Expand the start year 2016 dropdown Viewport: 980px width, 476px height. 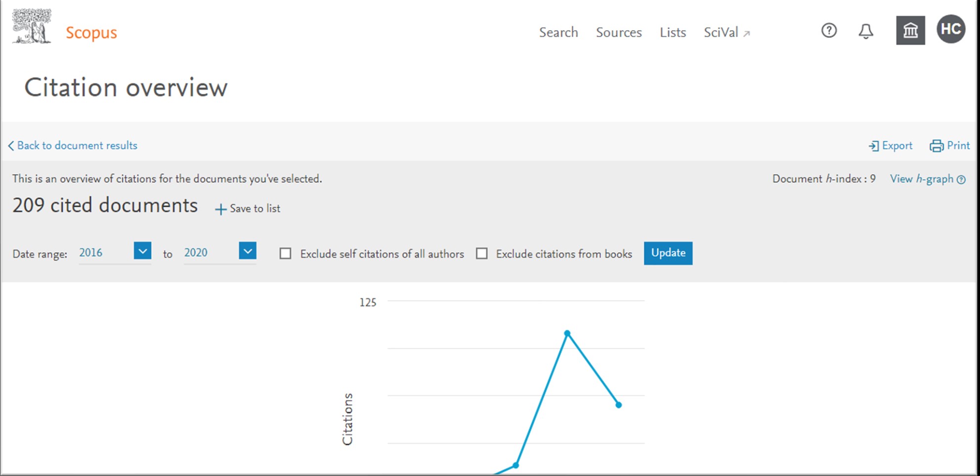pos(142,251)
